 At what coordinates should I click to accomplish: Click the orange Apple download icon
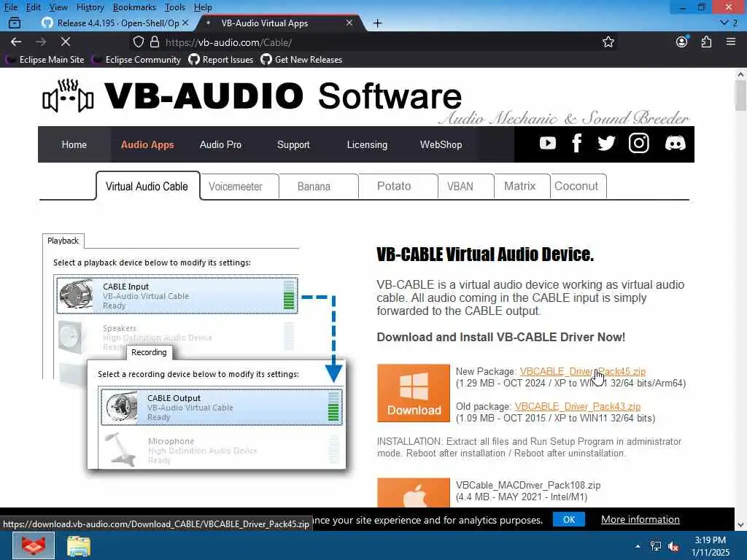[x=414, y=493]
